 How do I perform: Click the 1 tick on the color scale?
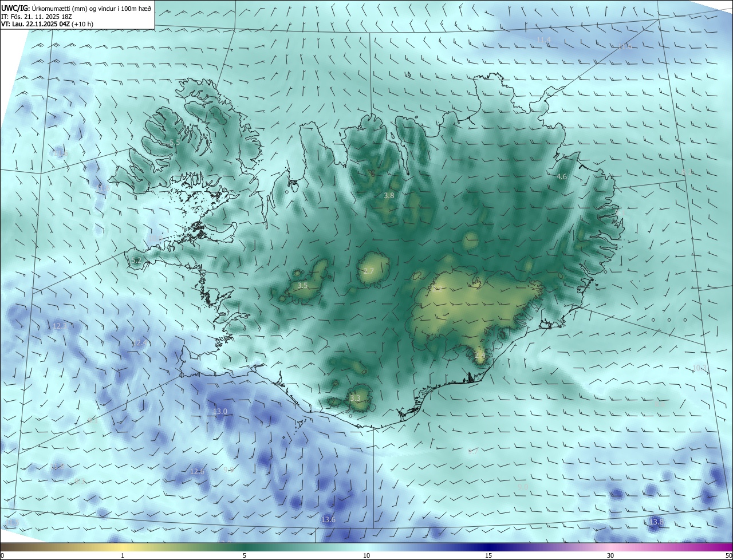click(123, 555)
